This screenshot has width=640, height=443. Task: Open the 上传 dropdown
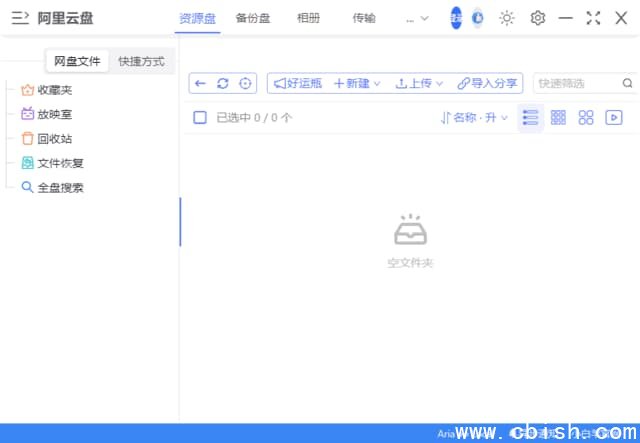pyautogui.click(x=419, y=83)
